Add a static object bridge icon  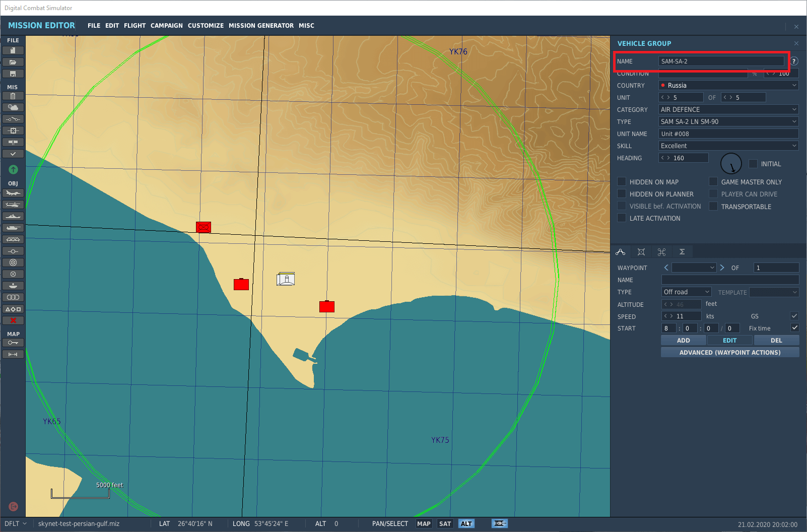[13, 239]
